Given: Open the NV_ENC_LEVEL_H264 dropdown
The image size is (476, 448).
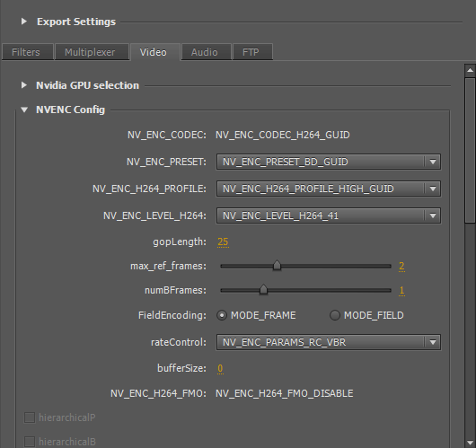Looking at the screenshot, I should (328, 215).
